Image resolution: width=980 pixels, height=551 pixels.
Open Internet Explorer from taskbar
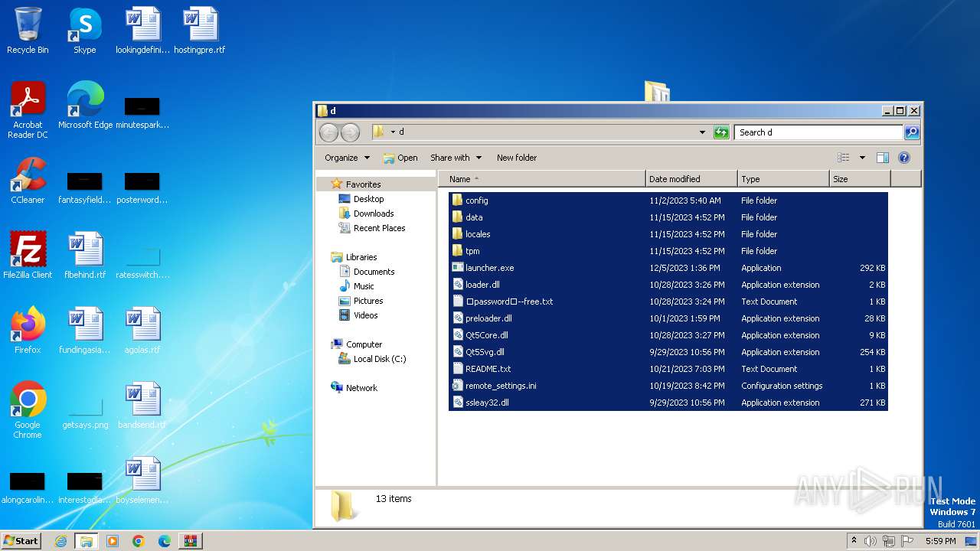coord(60,541)
